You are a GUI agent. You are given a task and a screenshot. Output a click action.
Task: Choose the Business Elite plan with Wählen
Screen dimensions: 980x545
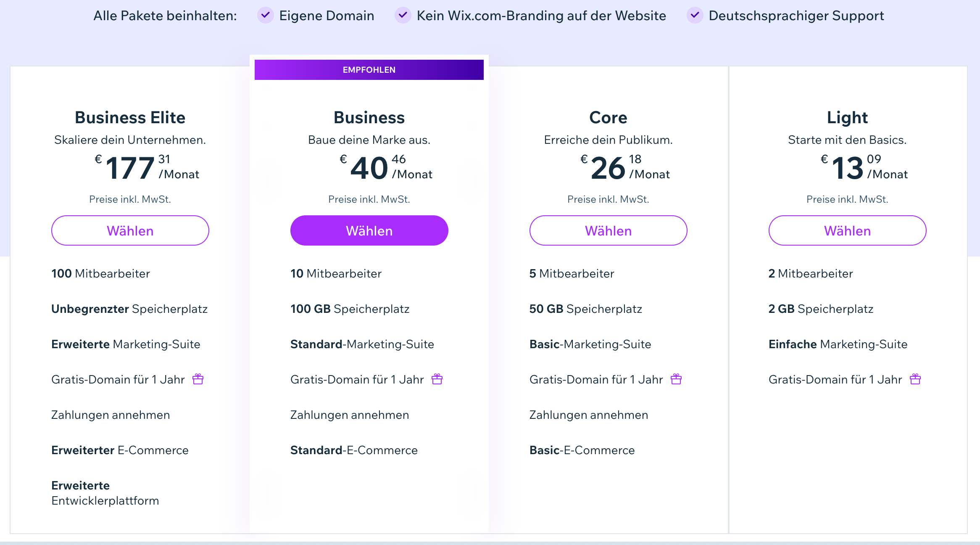click(x=130, y=230)
